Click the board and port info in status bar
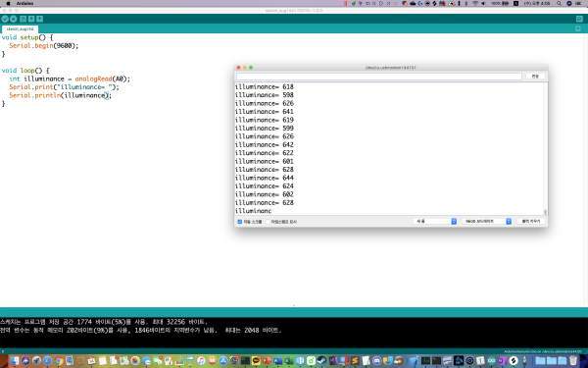The image size is (588, 368). [x=543, y=352]
